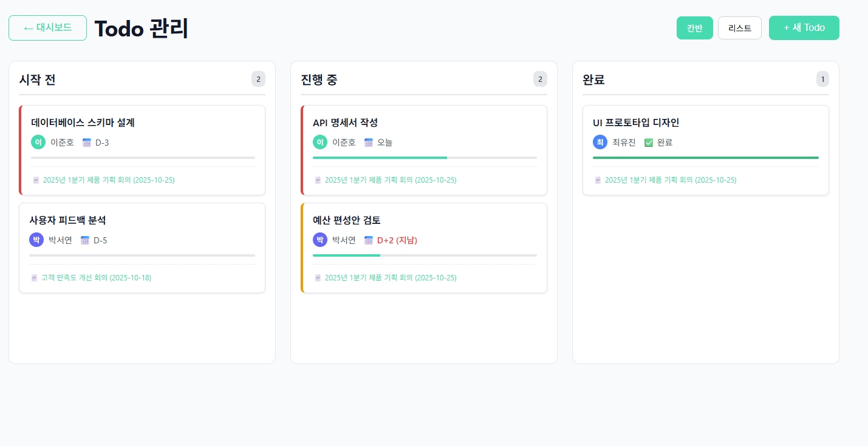The width and height of the screenshot is (868, 446).
Task: Click the 박 avatar on 예산 편성안 검토
Action: click(x=320, y=240)
